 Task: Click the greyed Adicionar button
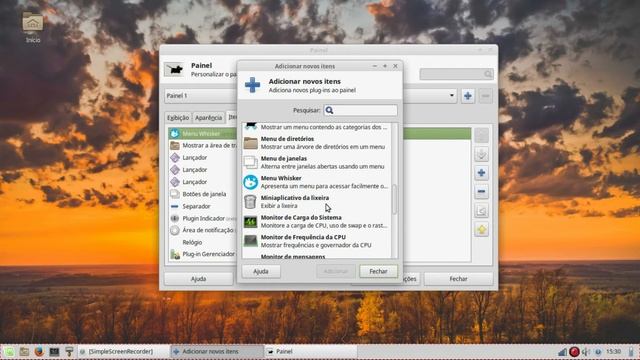click(336, 271)
